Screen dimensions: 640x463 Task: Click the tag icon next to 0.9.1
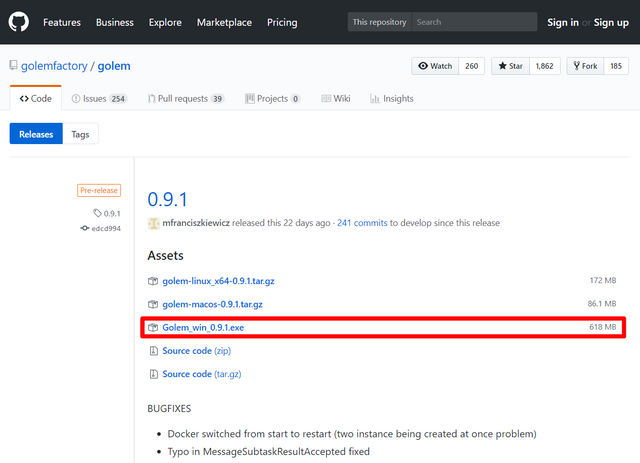pyautogui.click(x=97, y=213)
